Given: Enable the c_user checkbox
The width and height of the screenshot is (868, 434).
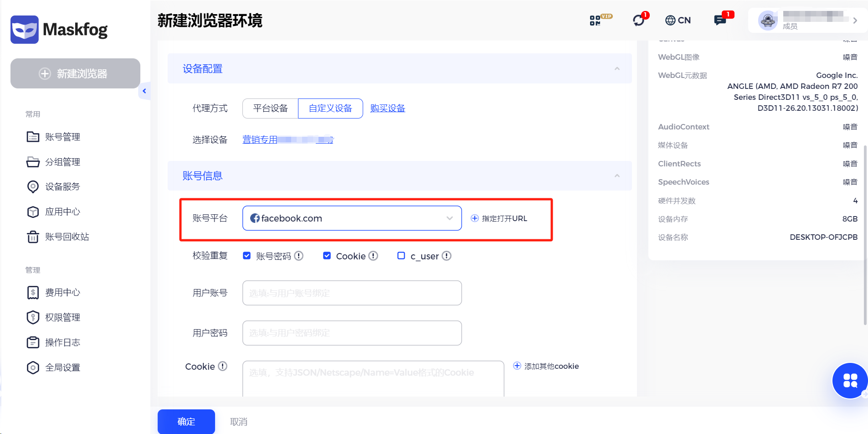Looking at the screenshot, I should pyautogui.click(x=401, y=256).
